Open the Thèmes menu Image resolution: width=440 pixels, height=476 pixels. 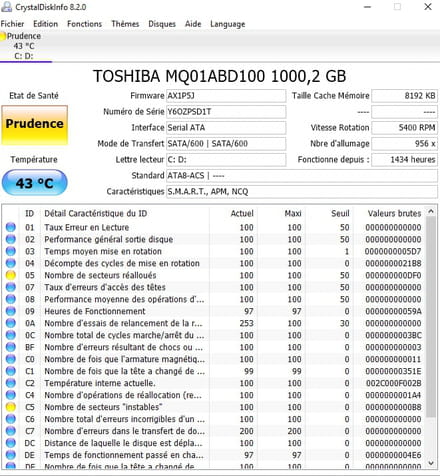coord(125,24)
